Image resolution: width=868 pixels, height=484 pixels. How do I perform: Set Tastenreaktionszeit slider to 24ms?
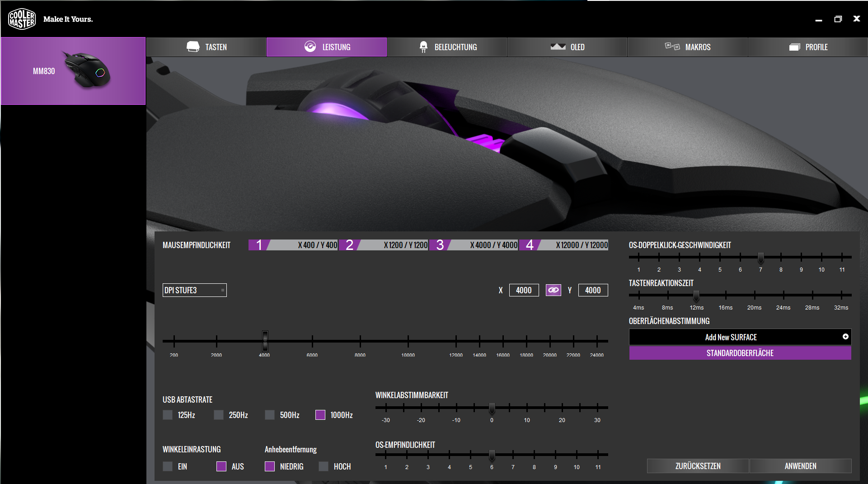point(784,295)
